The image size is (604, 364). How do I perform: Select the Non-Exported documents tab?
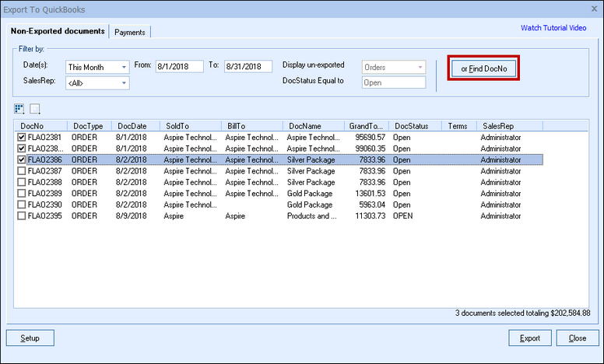click(58, 31)
